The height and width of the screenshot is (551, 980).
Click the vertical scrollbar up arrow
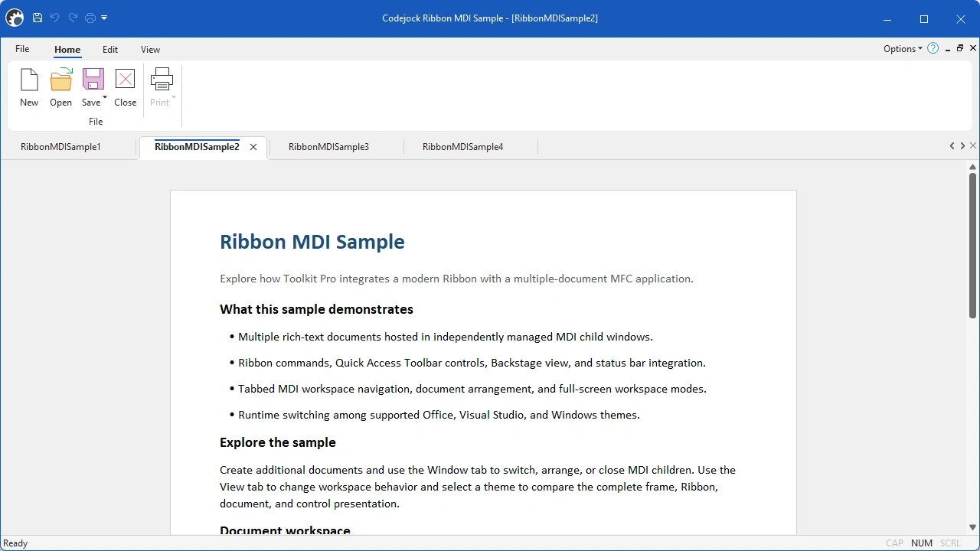(x=973, y=166)
